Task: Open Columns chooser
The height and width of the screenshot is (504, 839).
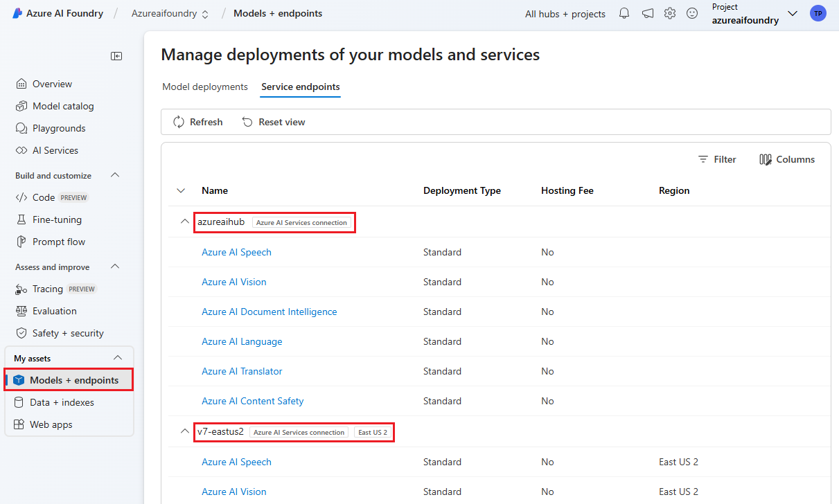Action: (x=787, y=159)
